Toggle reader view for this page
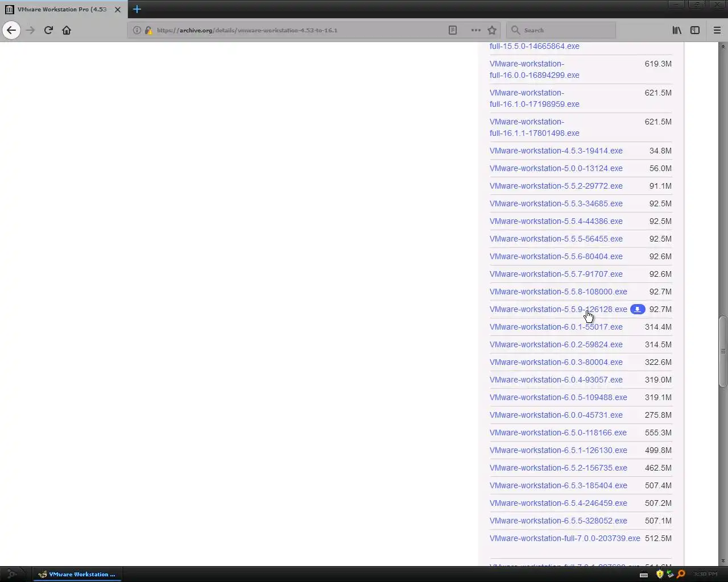 [x=453, y=30]
